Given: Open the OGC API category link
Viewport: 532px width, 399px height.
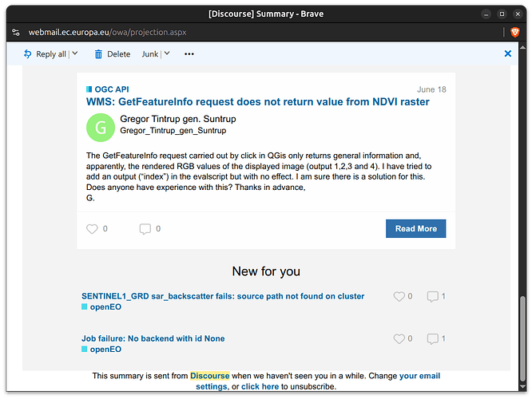Looking at the screenshot, I should [112, 89].
